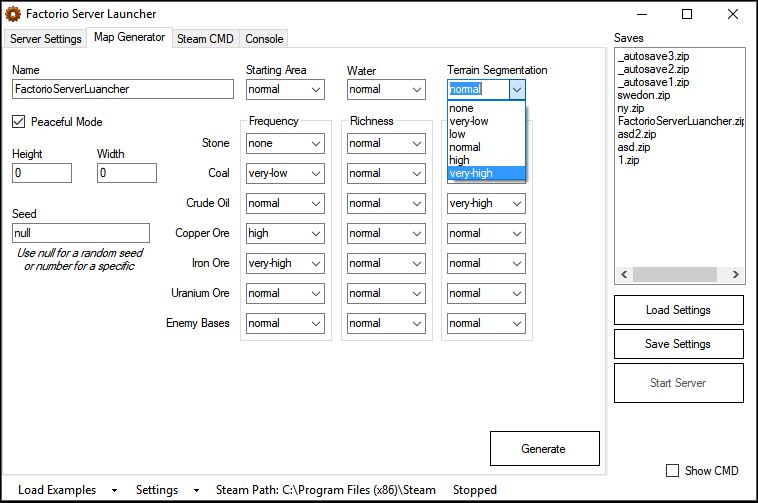Click the Name input field
Image resolution: width=758 pixels, height=503 pixels.
123,89
